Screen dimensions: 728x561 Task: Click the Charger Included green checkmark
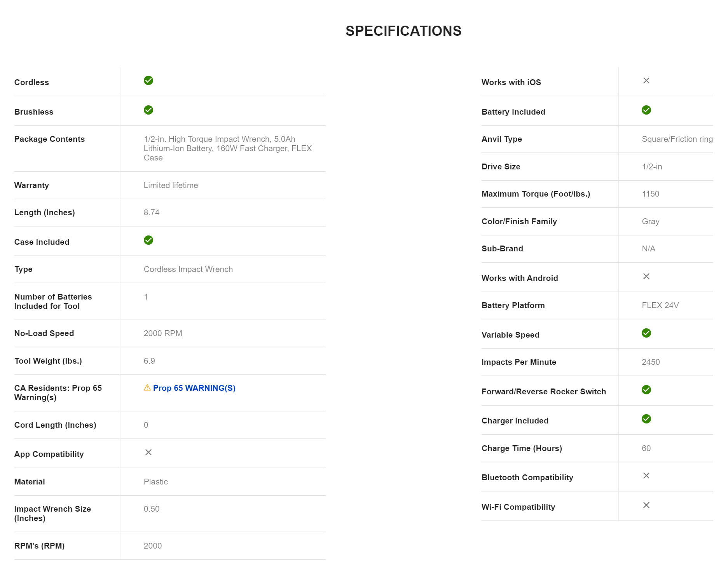pos(646,419)
